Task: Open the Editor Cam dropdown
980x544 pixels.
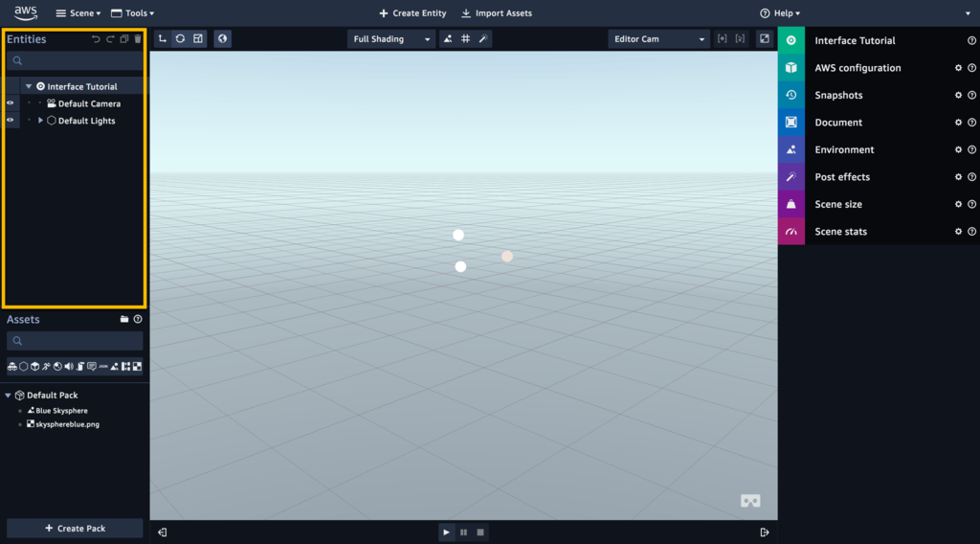Action: 658,38
